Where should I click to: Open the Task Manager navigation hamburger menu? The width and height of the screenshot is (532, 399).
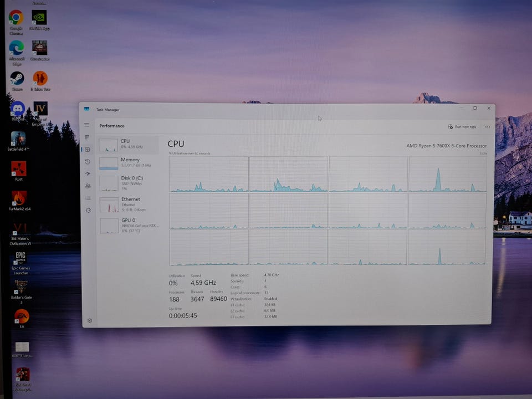click(87, 125)
